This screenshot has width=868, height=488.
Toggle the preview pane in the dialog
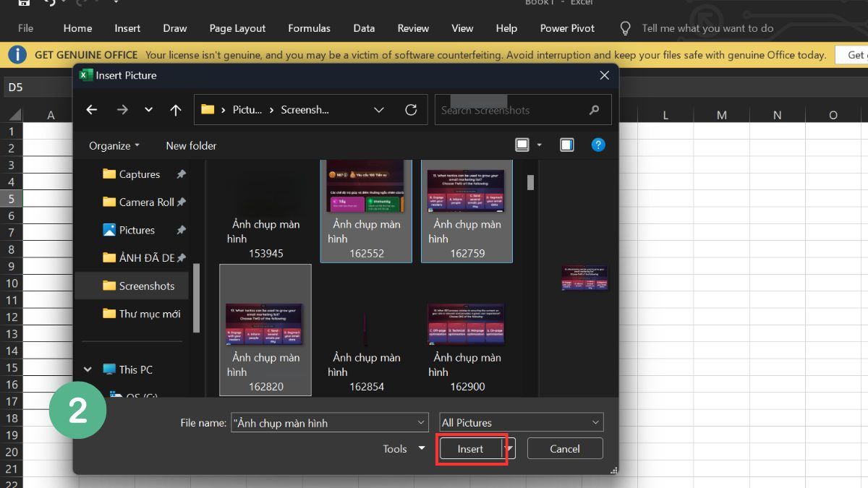566,145
